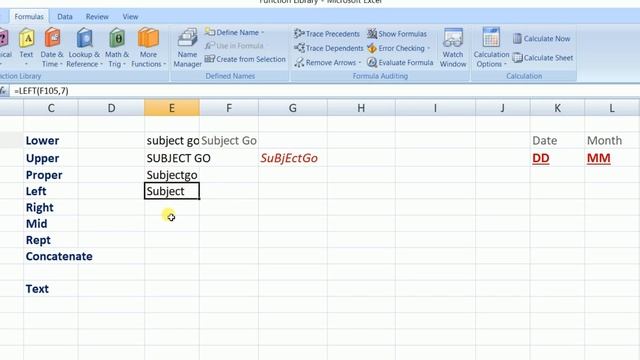This screenshot has width=640, height=360.
Task: Expand the Define Name dropdown arrow
Action: pyautogui.click(x=263, y=32)
